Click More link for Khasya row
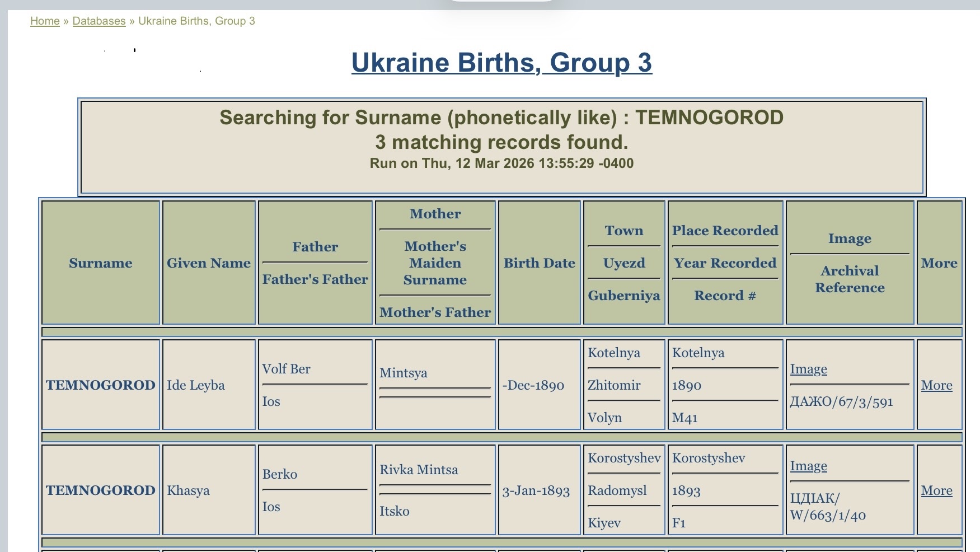This screenshot has width=980, height=552. point(936,490)
